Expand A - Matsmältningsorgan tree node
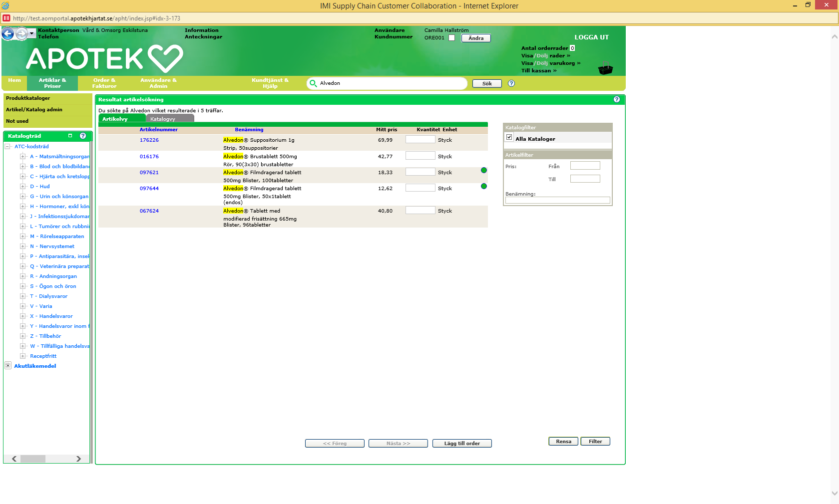The image size is (839, 504). point(22,156)
